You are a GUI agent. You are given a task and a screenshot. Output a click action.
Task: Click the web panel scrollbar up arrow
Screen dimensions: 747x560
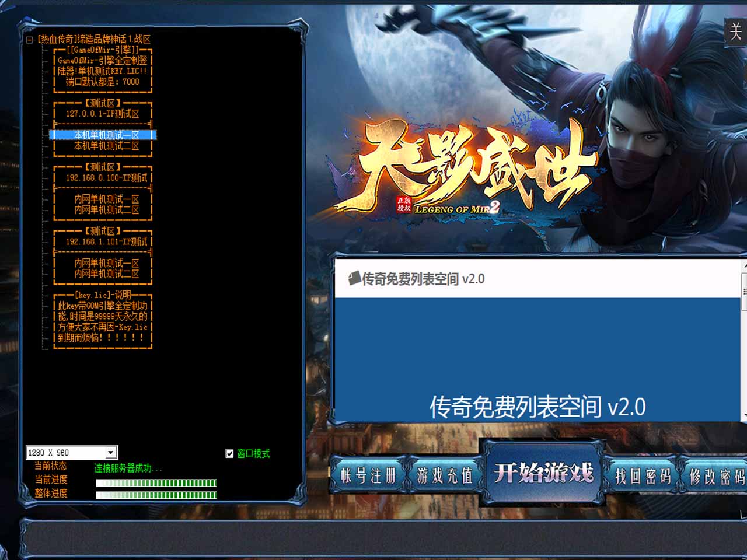click(x=744, y=265)
